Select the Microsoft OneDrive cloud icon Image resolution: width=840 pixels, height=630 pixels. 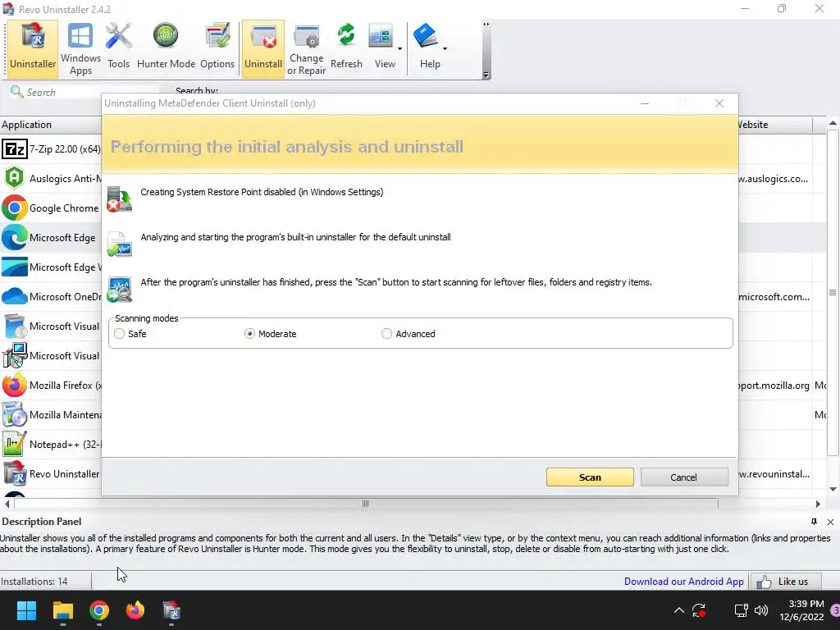(x=15, y=296)
